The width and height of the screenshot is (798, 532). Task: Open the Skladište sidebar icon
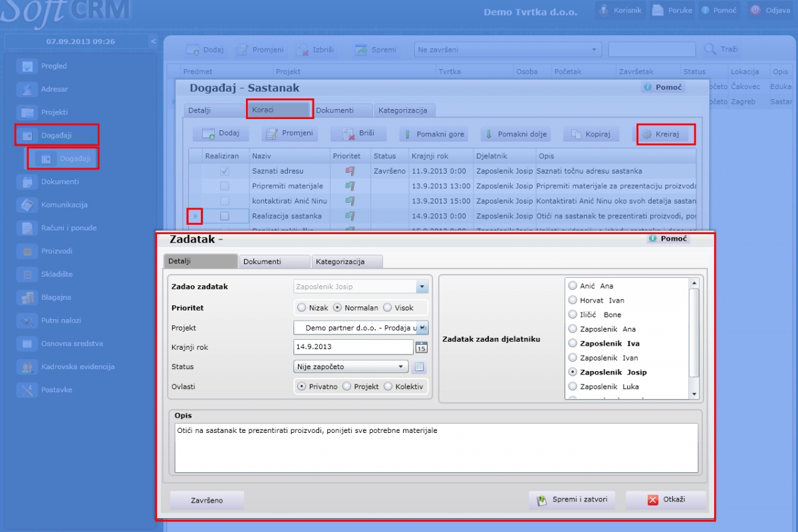click(x=27, y=274)
